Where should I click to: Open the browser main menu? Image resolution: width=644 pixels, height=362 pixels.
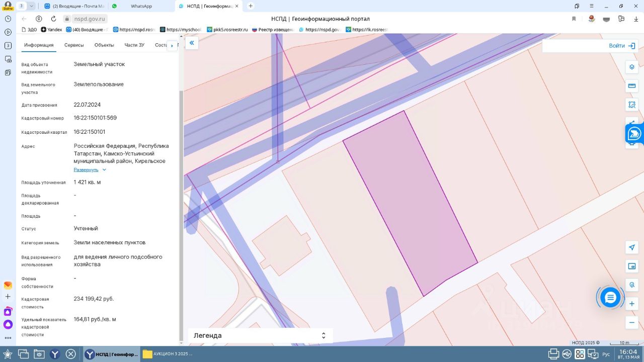(x=592, y=6)
